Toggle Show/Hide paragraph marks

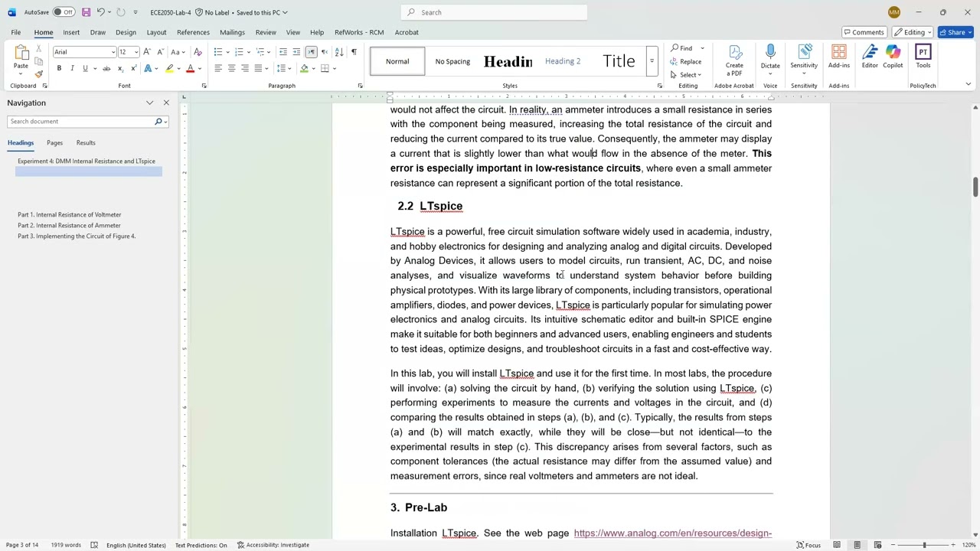pos(354,52)
